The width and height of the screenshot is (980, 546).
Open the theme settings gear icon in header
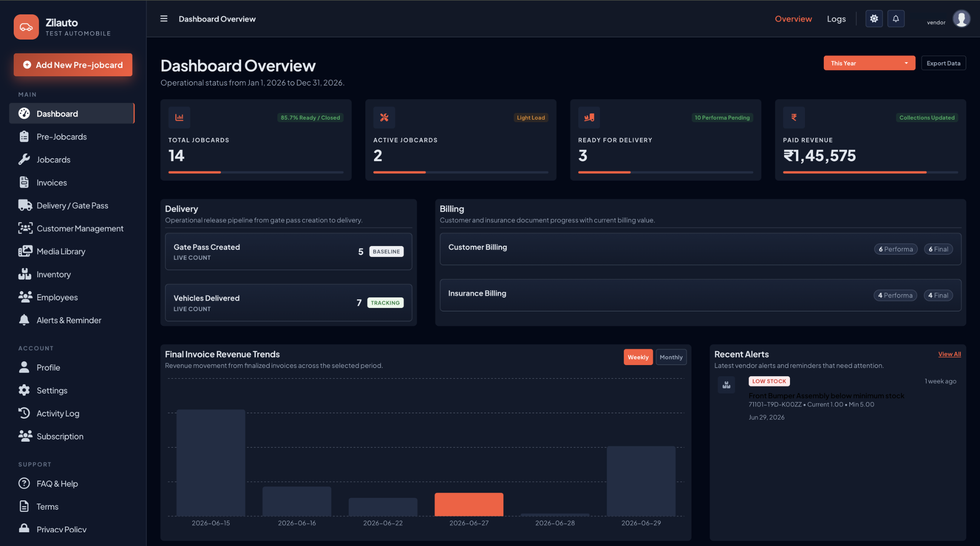pyautogui.click(x=874, y=19)
